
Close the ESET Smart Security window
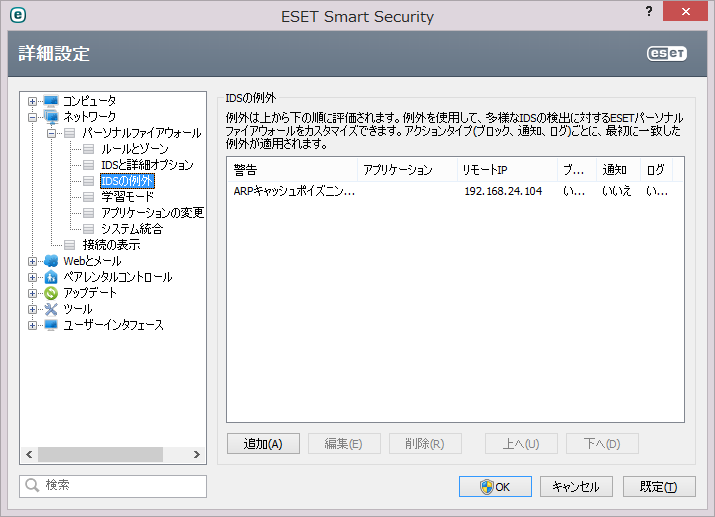click(685, 11)
